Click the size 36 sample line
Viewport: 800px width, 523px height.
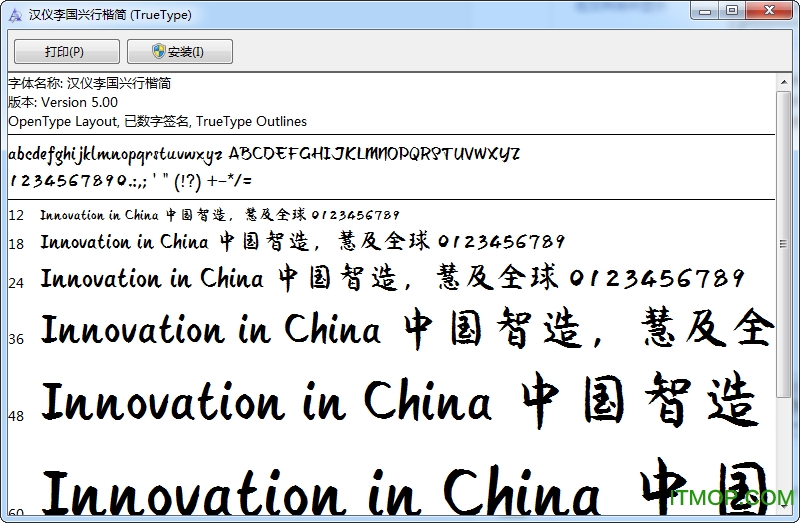(x=407, y=329)
